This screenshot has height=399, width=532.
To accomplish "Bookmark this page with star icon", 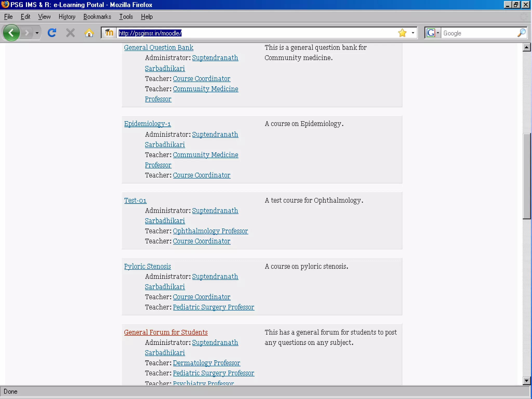I will tap(402, 33).
